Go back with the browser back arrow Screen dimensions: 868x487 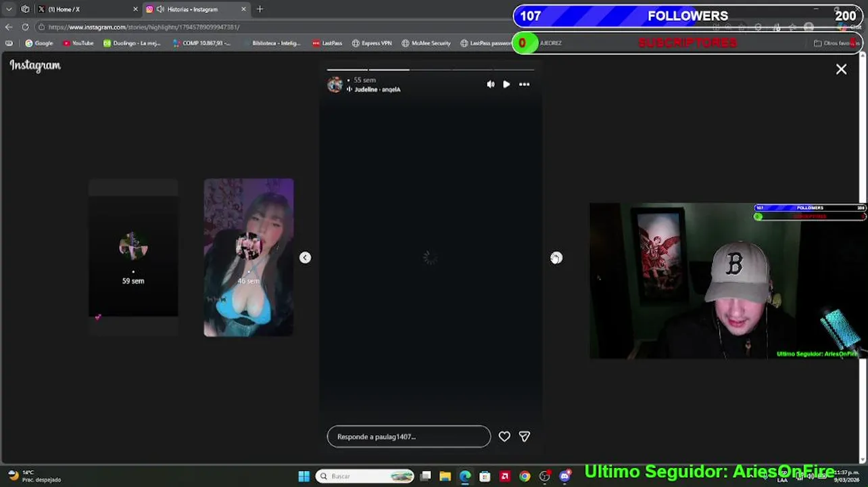tap(9, 27)
